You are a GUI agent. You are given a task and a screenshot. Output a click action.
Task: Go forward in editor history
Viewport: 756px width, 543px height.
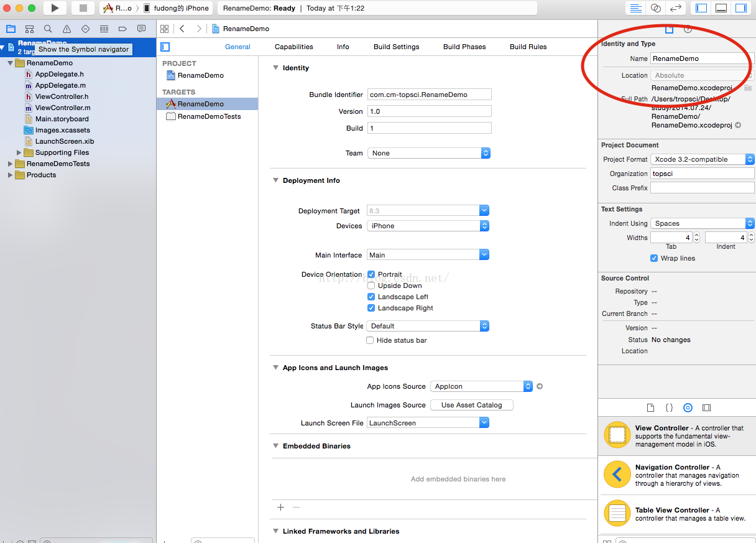[199, 29]
